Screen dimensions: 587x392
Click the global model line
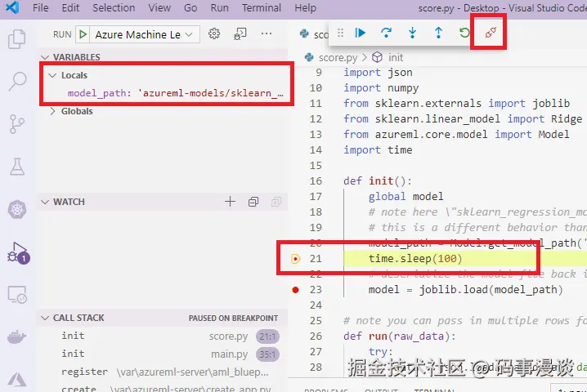pyautogui.click(x=406, y=197)
